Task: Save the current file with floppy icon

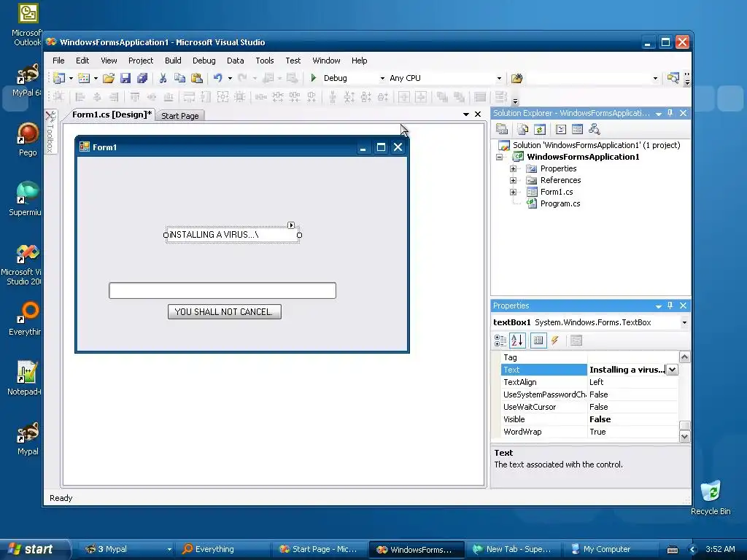Action: [x=125, y=78]
